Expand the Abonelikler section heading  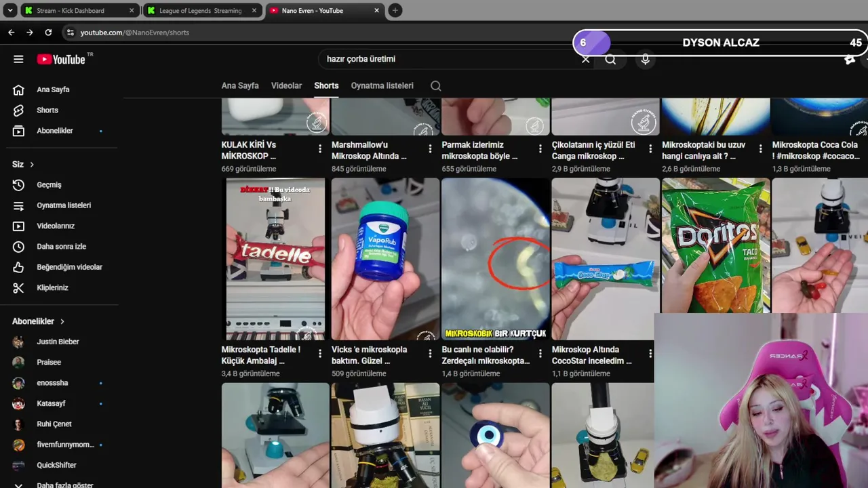(38, 321)
